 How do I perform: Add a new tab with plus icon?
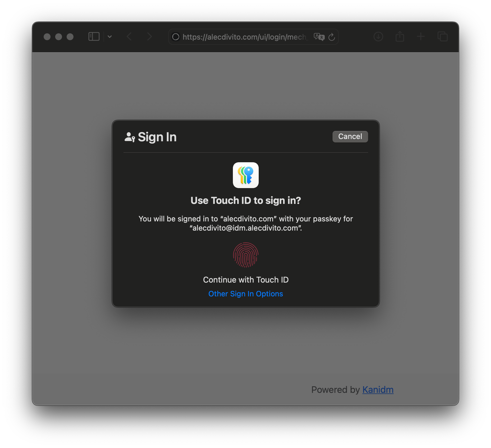[421, 36]
